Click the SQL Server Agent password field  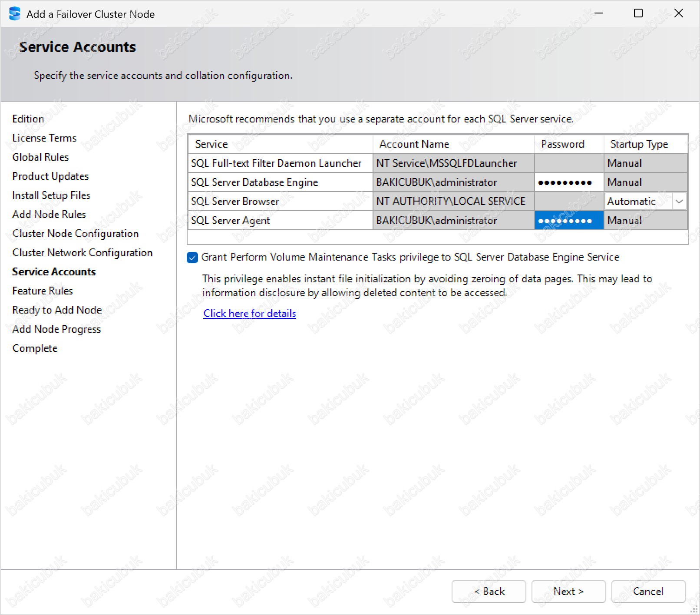coord(568,221)
